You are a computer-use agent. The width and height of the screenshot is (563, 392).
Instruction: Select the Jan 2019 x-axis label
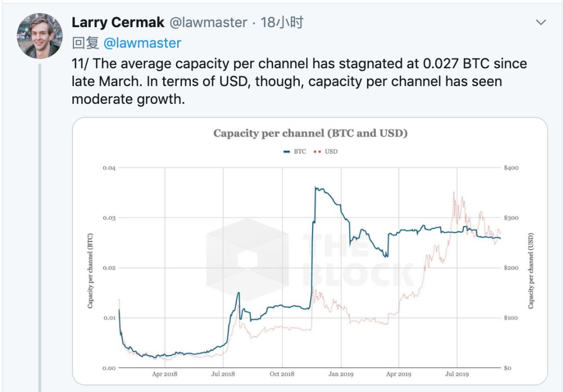pos(340,374)
